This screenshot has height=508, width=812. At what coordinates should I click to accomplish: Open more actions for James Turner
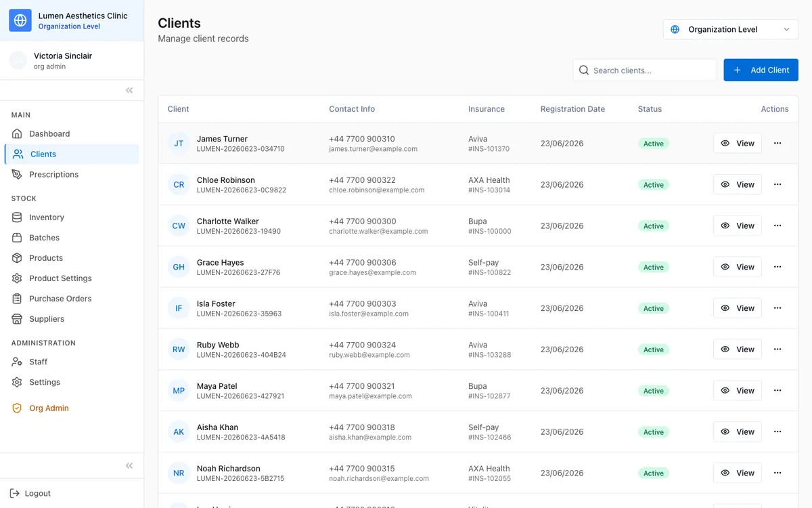click(x=777, y=143)
